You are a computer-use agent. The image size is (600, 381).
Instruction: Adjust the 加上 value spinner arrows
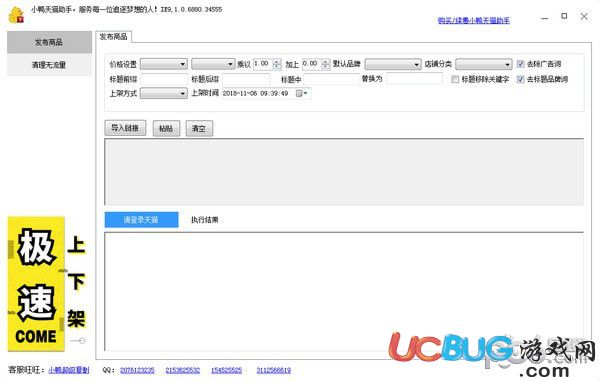[x=325, y=64]
